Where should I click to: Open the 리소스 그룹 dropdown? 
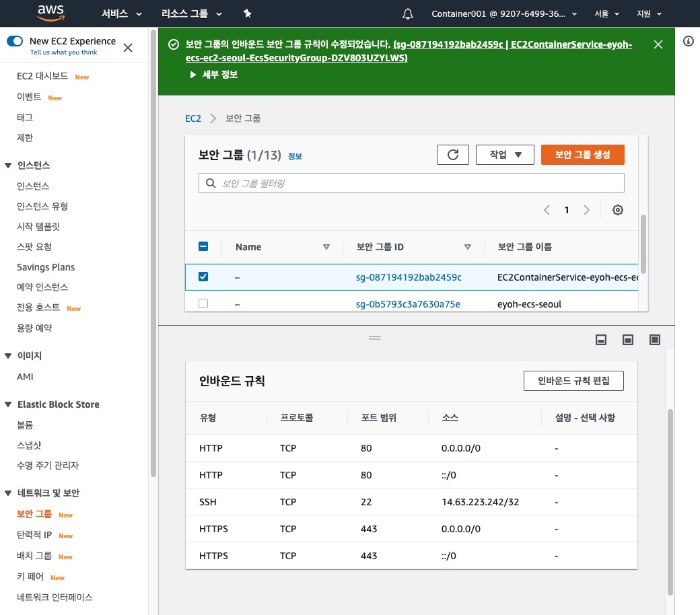[192, 14]
